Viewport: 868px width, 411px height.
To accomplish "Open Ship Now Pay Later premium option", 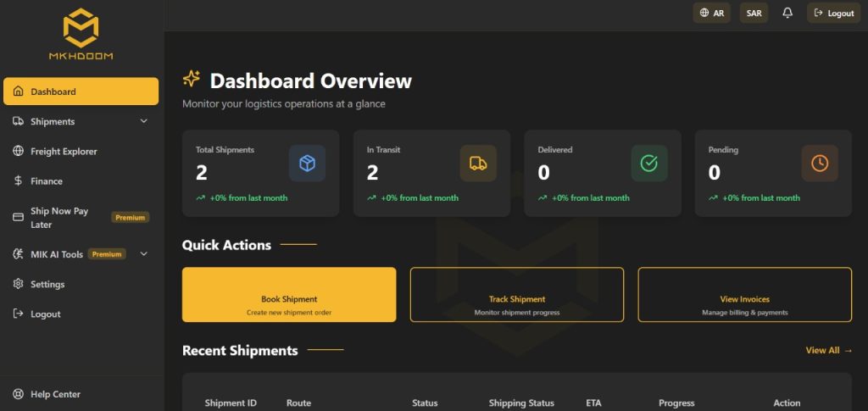I will 59,218.
